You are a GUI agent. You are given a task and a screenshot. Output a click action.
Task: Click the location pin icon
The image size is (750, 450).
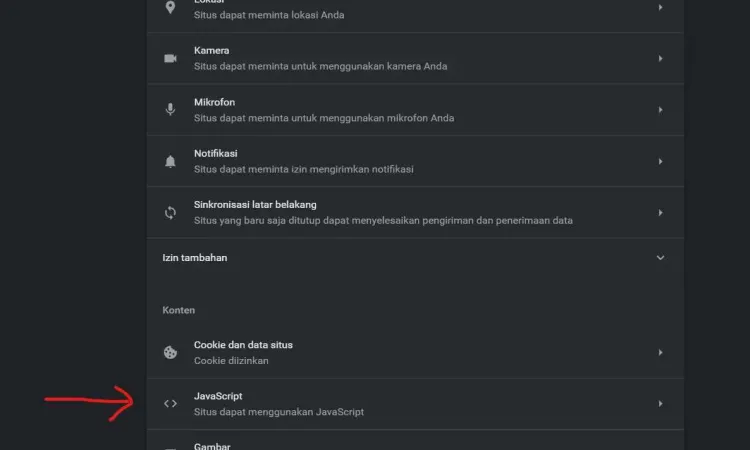click(x=170, y=7)
